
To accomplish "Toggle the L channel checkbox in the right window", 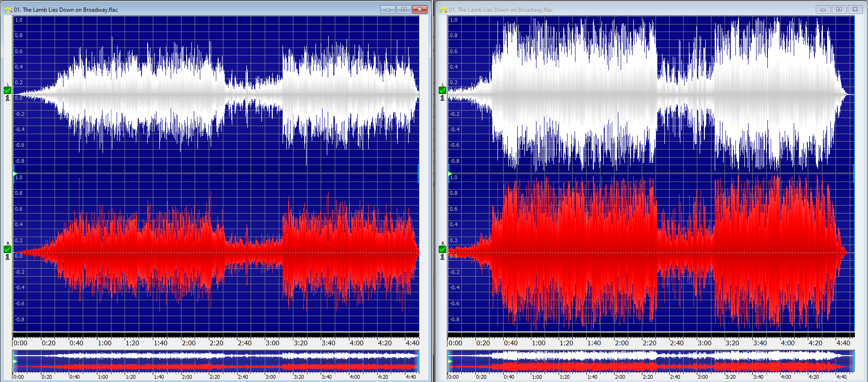I will pyautogui.click(x=442, y=90).
